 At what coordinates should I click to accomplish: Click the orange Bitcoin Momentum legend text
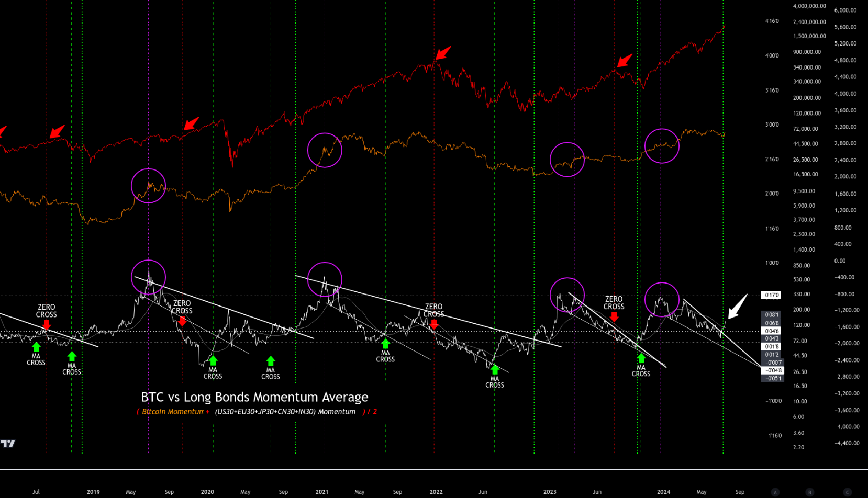[x=172, y=412]
